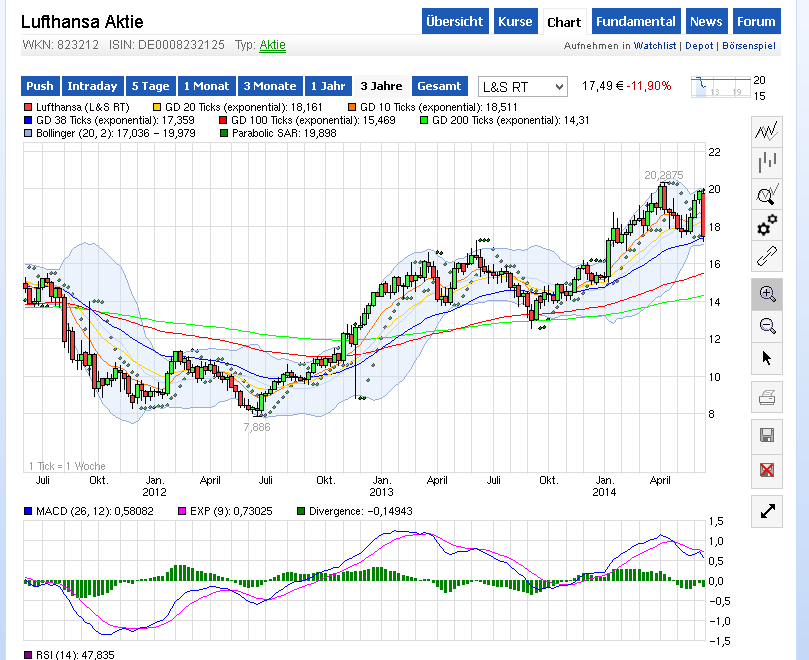Click the Watchlist link
809x660 pixels.
[x=656, y=47]
